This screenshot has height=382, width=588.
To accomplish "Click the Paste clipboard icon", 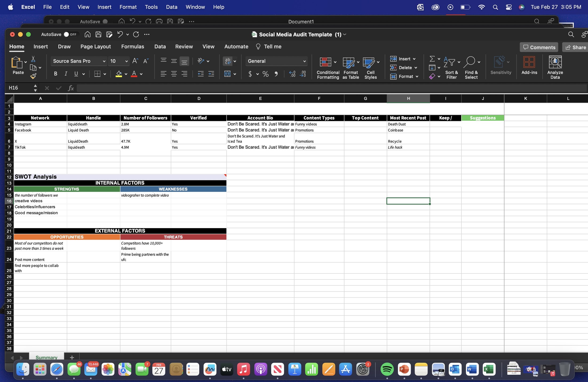I will [x=16, y=62].
